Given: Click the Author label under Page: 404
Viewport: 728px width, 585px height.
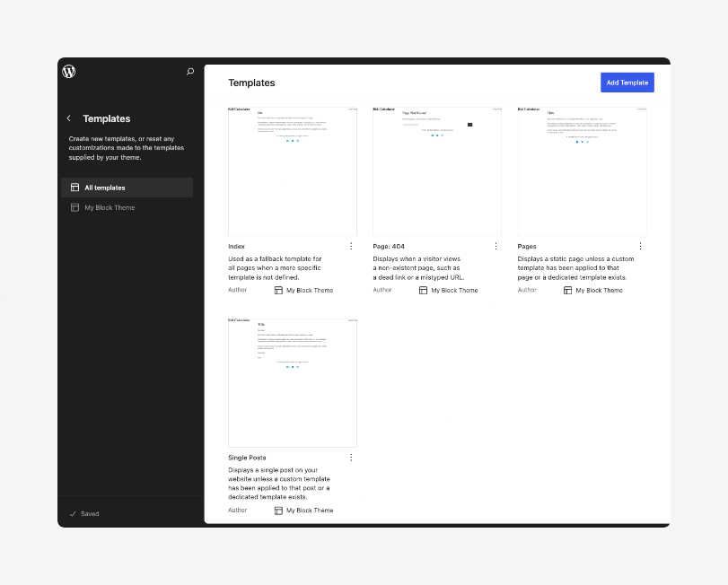Looking at the screenshot, I should point(382,290).
